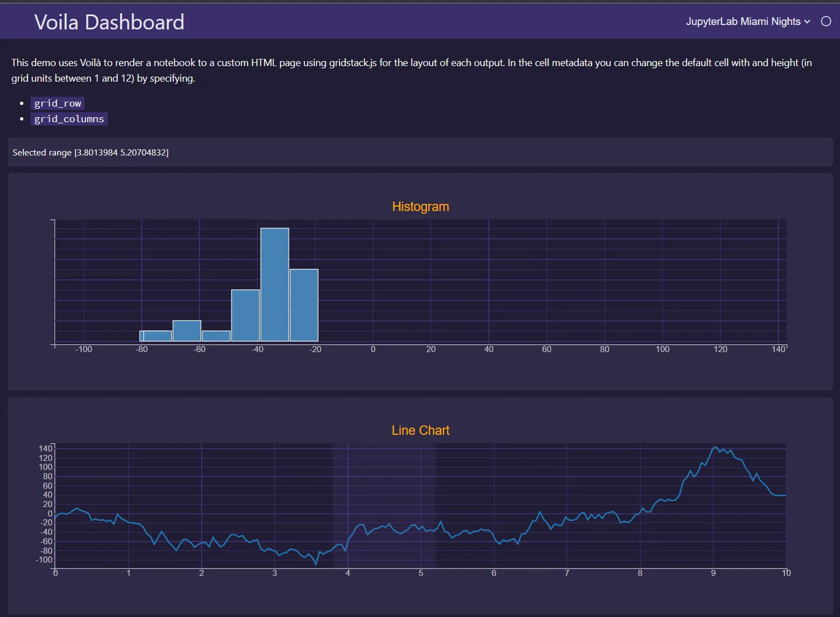Click the grid_columns code label
The width and height of the screenshot is (840, 617).
pos(69,119)
